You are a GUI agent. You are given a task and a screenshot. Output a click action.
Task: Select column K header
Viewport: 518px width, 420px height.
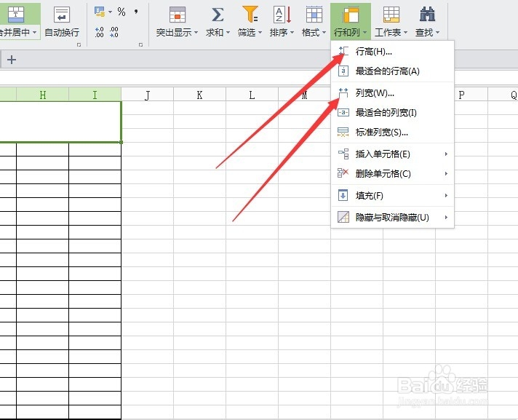coord(199,95)
